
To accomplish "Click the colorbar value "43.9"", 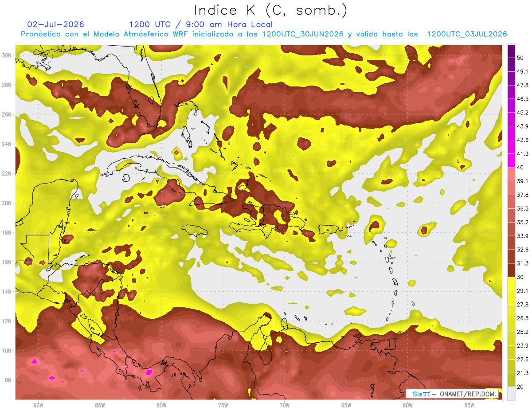I will (x=523, y=126).
